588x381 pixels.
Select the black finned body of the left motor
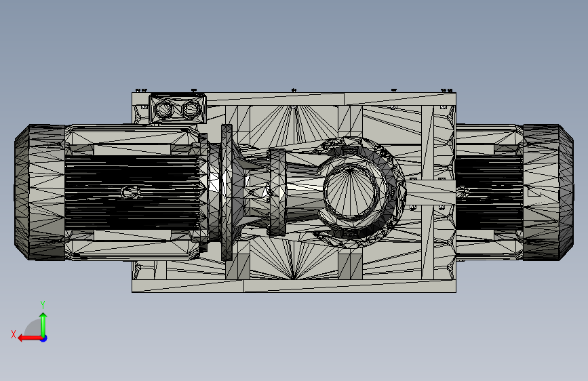[x=132, y=193]
